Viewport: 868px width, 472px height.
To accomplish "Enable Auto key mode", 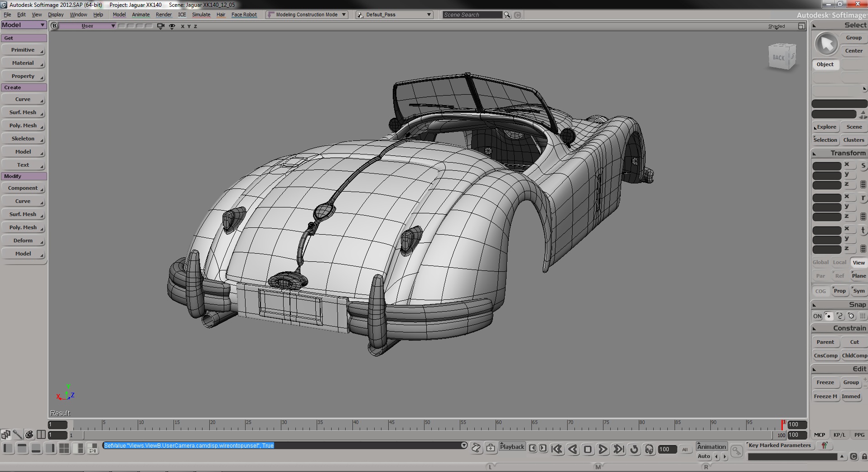I will click(x=704, y=457).
